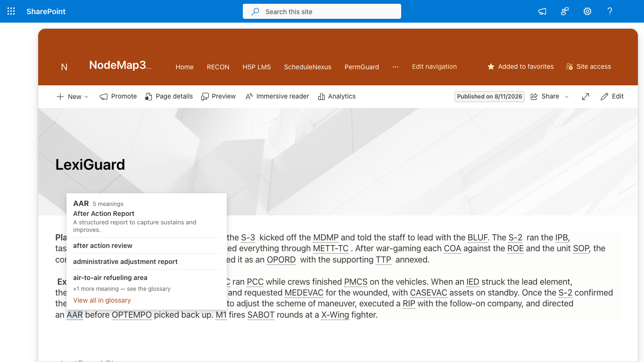This screenshot has height=362, width=644.
Task: Click View all in glossary link
Action: (102, 300)
